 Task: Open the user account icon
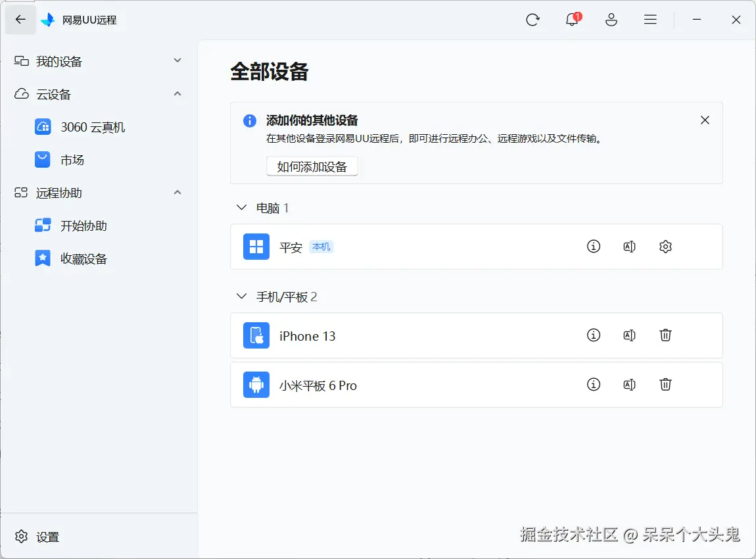tap(611, 20)
